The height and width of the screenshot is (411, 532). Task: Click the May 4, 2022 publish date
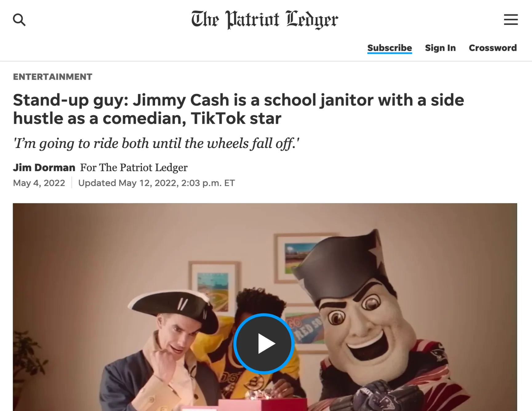point(39,183)
